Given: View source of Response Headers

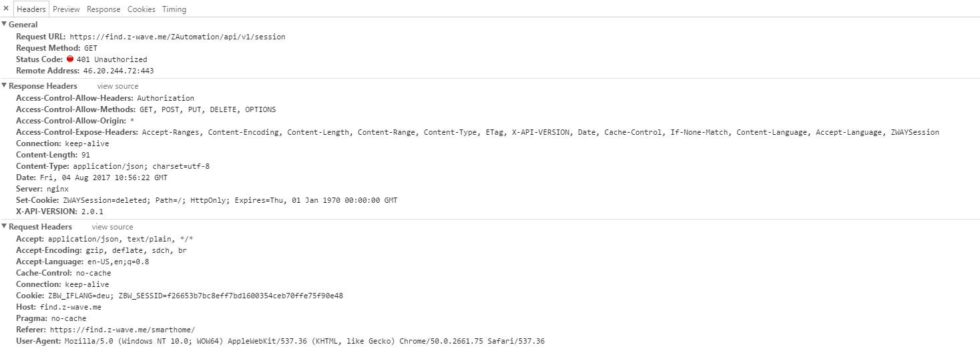Looking at the screenshot, I should (x=117, y=86).
